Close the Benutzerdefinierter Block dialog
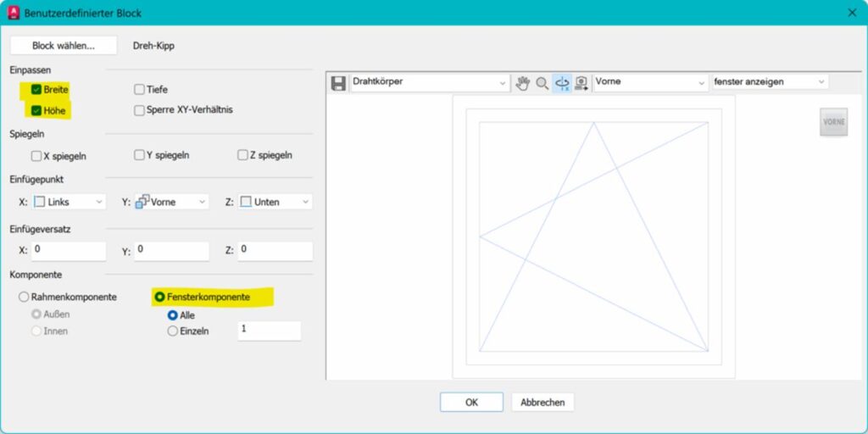The height and width of the screenshot is (434, 868). click(x=852, y=13)
